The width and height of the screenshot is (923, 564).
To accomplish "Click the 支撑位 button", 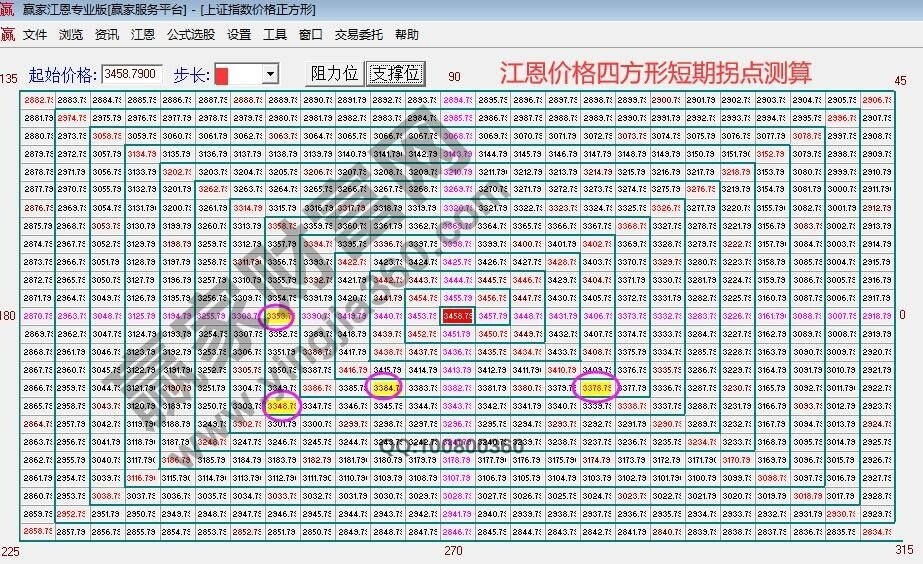I will click(x=396, y=74).
